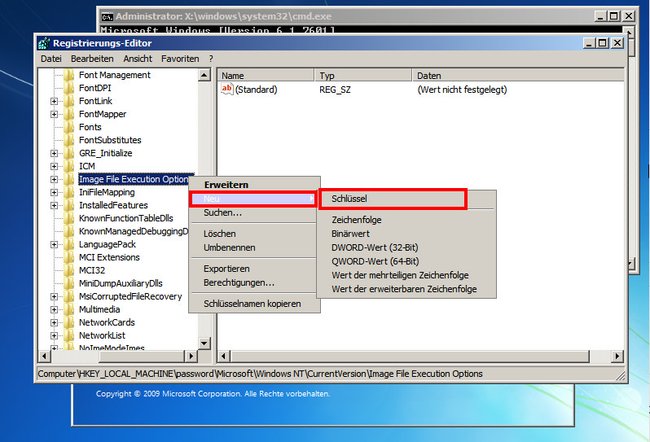Select Wert der mehrteiligen Zeichenfolge
The image size is (650, 442).
(x=406, y=275)
